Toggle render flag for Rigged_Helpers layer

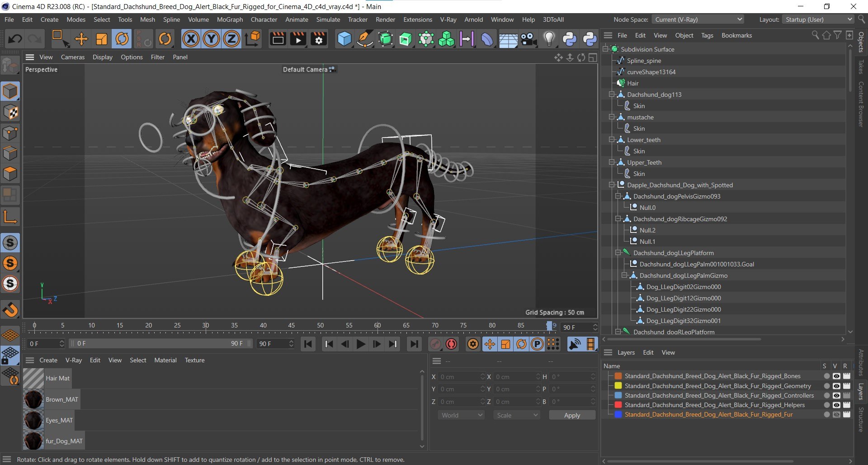847,405
